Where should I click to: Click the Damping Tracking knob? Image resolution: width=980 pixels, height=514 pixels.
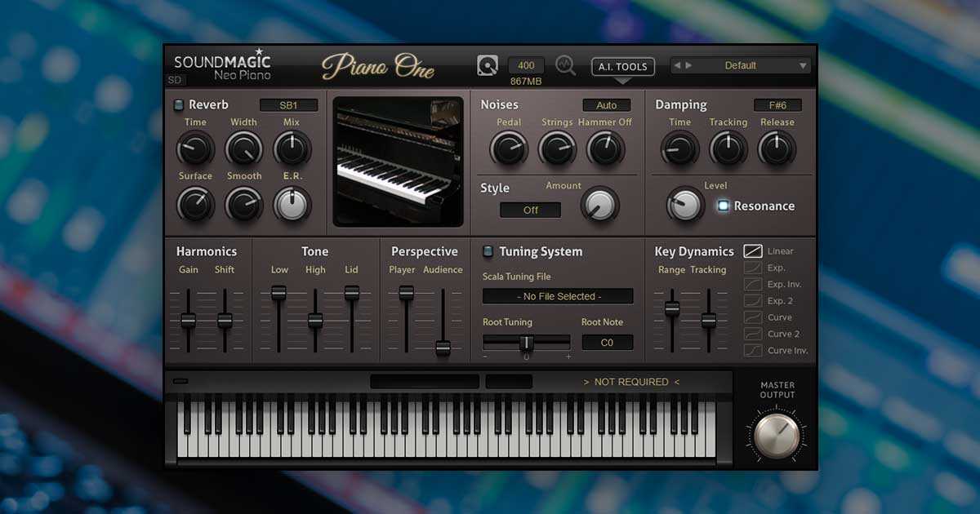tap(728, 148)
